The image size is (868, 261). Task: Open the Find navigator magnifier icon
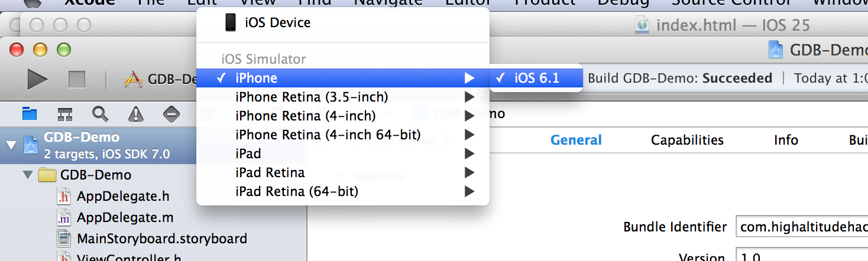tap(100, 114)
